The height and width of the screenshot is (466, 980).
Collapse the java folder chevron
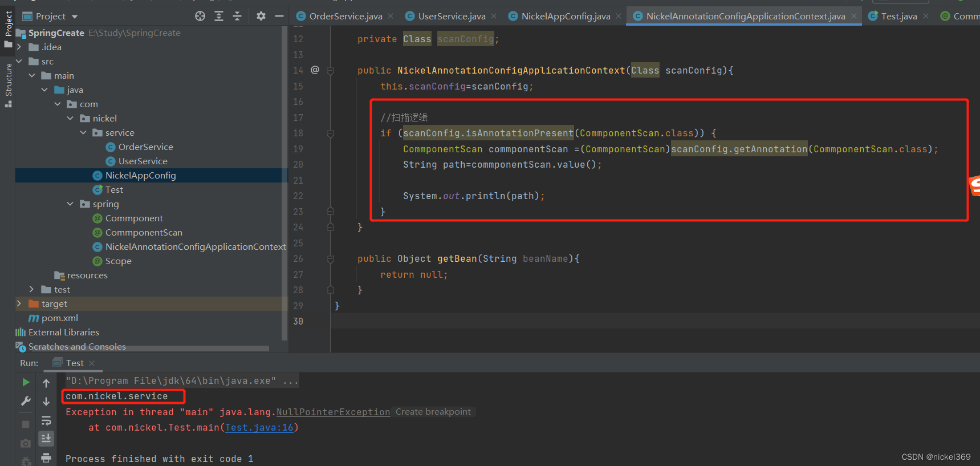tap(44, 90)
